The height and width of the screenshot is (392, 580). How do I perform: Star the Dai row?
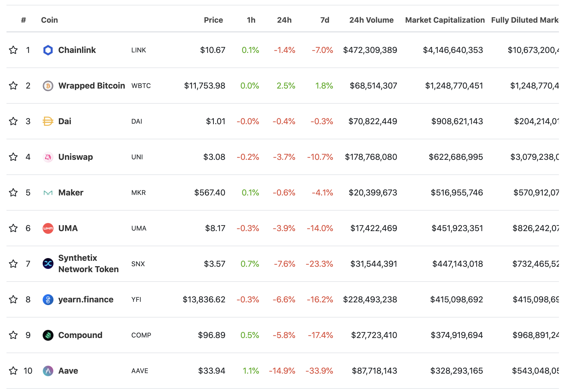click(x=13, y=121)
